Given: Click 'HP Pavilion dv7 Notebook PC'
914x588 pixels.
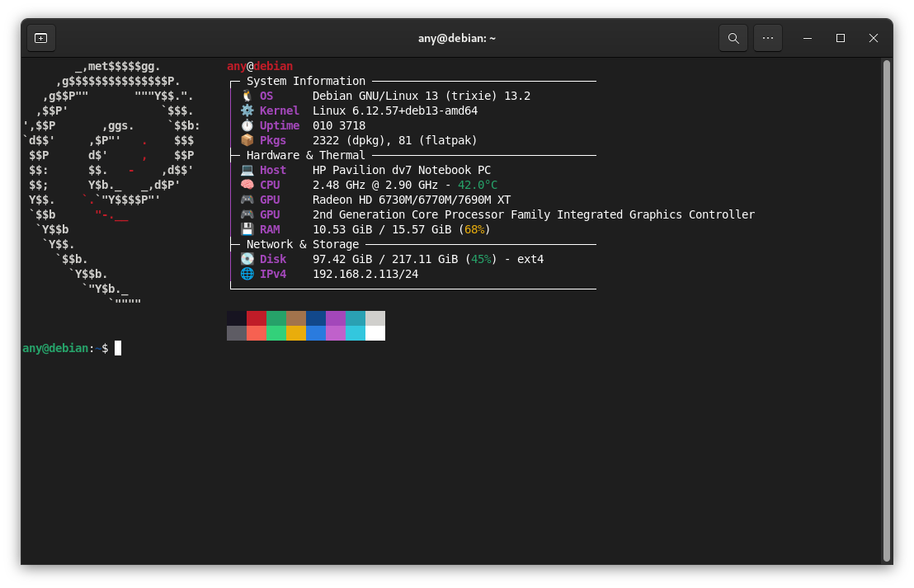Looking at the screenshot, I should point(402,170).
